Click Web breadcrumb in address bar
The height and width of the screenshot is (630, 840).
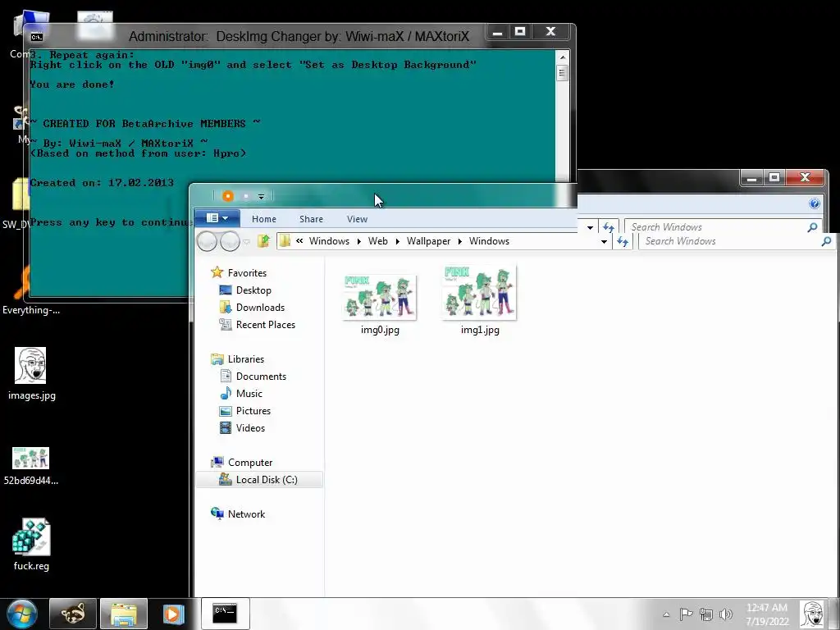click(x=377, y=241)
